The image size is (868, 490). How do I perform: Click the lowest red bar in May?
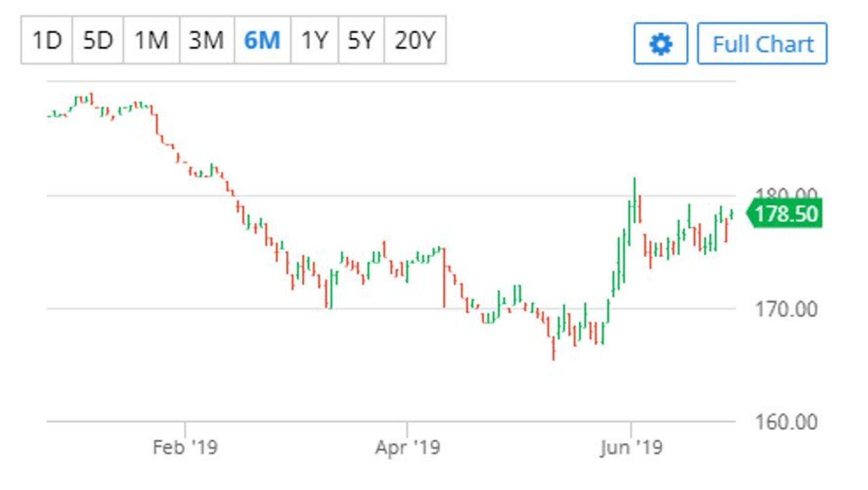pyautogui.click(x=553, y=349)
